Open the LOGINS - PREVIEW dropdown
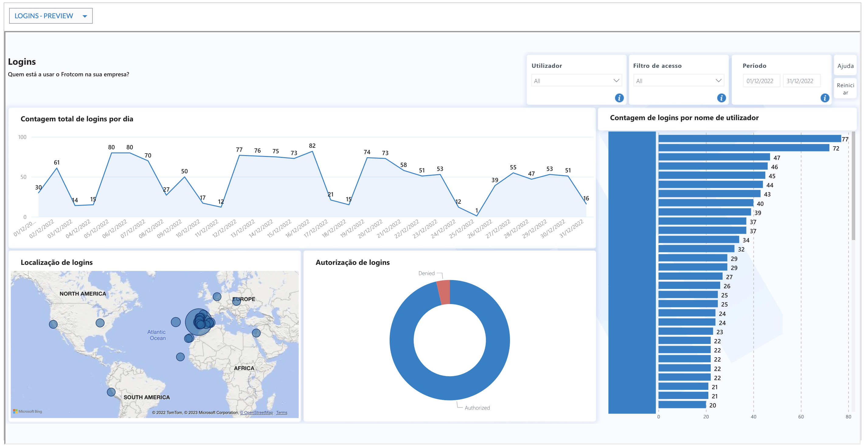868x447 pixels. coord(51,16)
